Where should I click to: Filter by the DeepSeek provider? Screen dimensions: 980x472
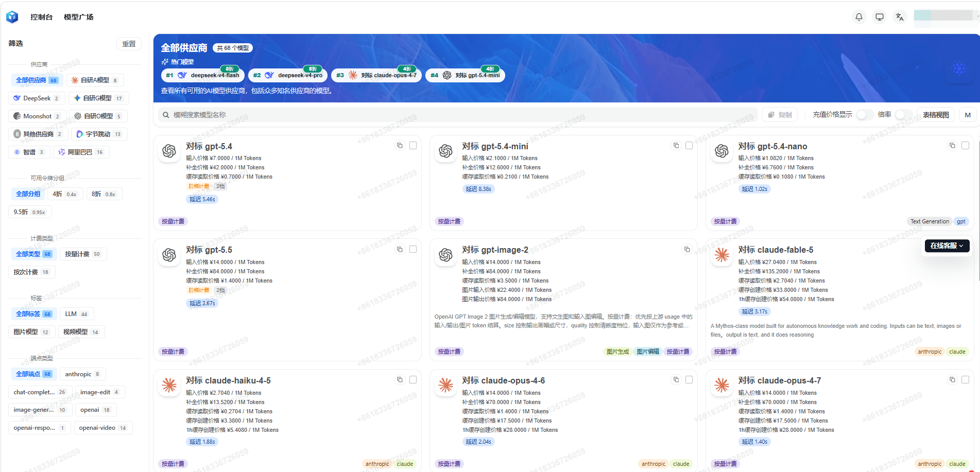coord(36,98)
